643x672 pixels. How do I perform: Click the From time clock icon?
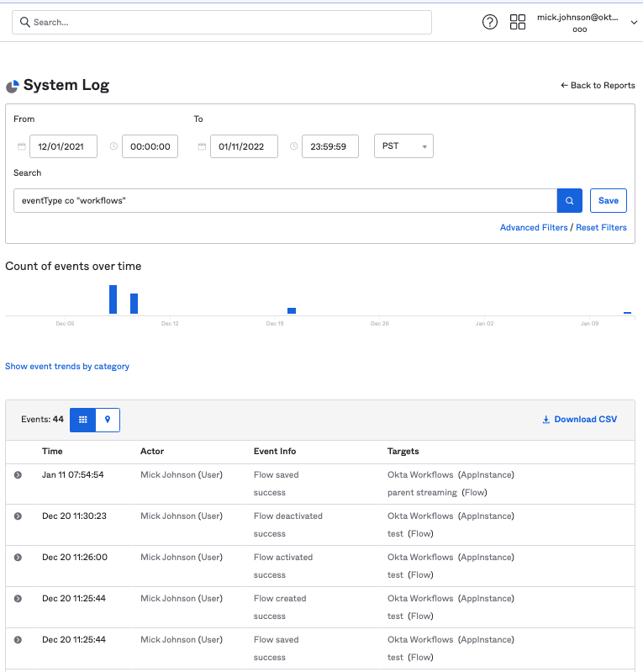(x=114, y=146)
